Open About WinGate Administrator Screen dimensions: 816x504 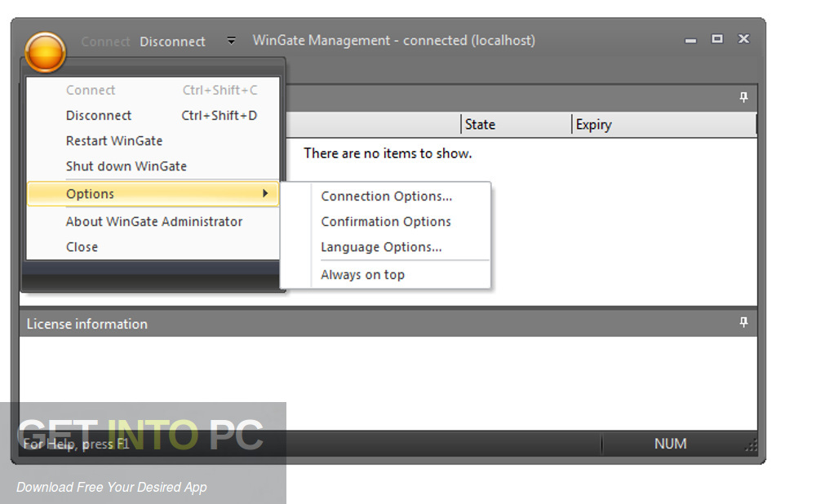(x=153, y=222)
